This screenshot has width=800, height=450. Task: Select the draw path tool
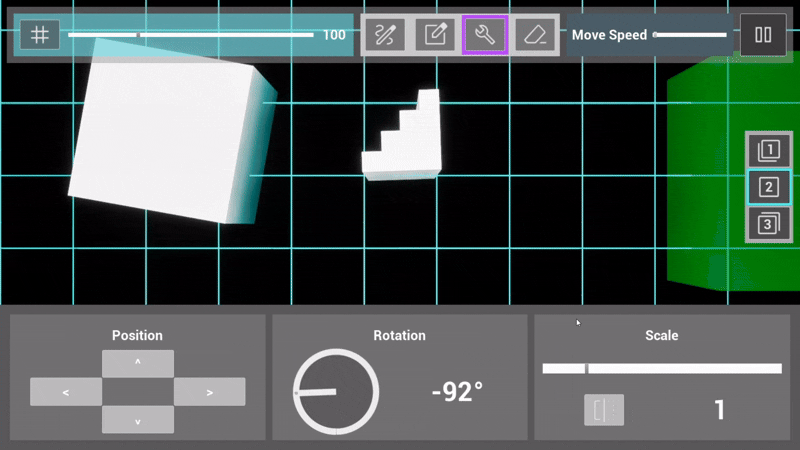pyautogui.click(x=384, y=35)
